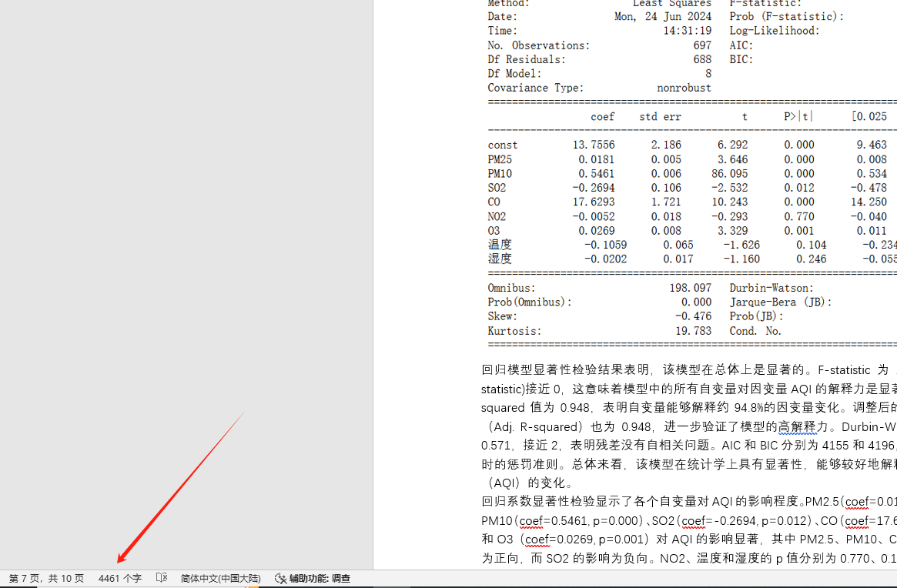Screen dimensions: 897x588
Task: Click the 'Log-Likelihood:' label
Action: (x=775, y=31)
